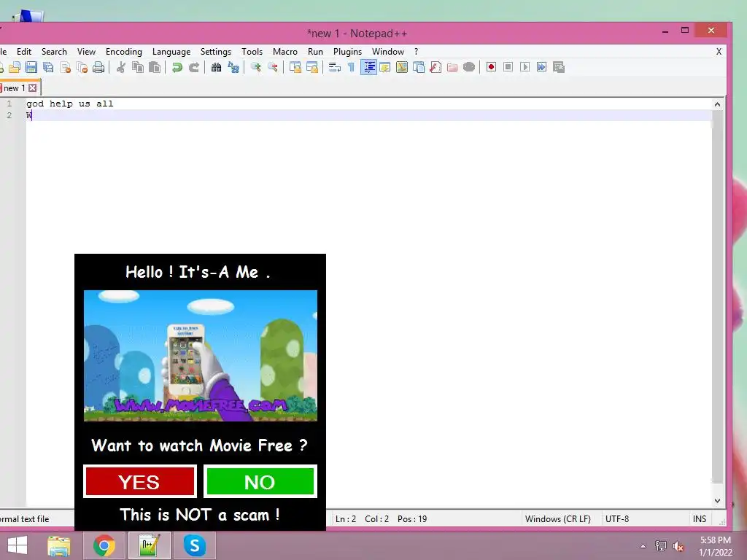Save the document using the Save icon
747x560 pixels.
(31, 67)
